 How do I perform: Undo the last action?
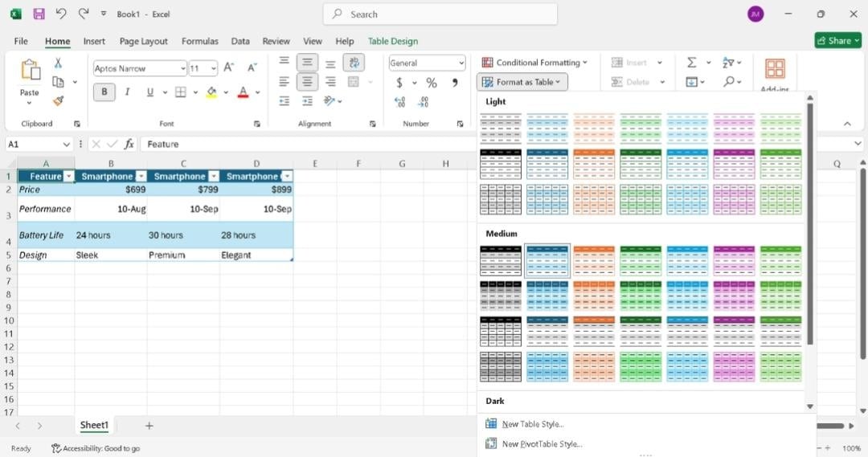[61, 14]
